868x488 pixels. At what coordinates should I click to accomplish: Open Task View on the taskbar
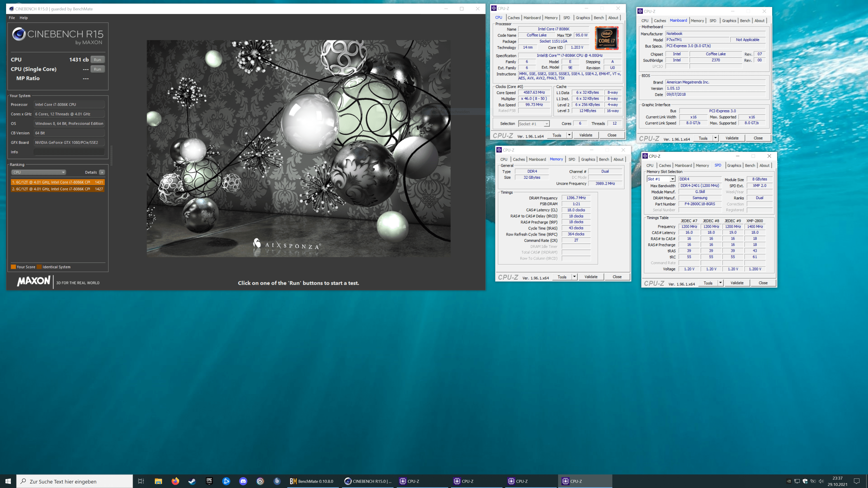141,481
